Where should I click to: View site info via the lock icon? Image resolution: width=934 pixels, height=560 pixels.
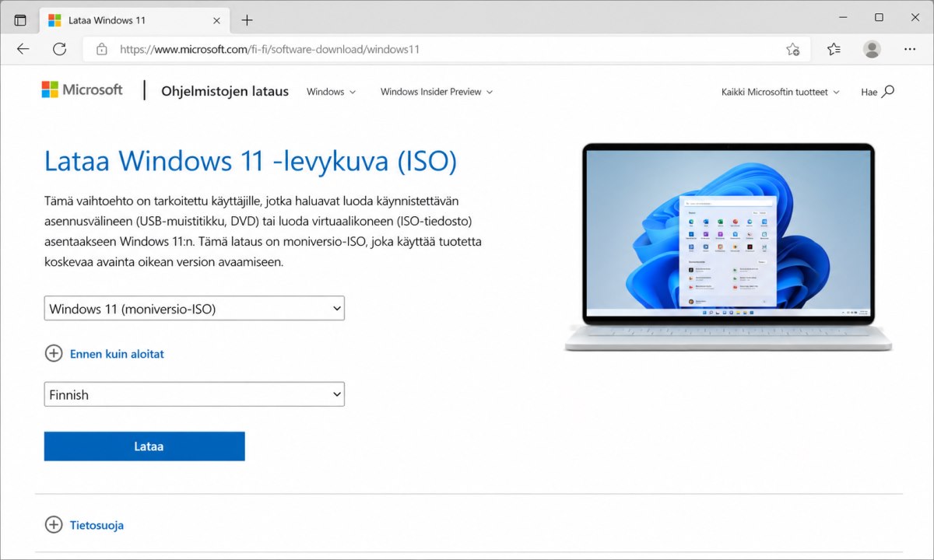(x=101, y=49)
